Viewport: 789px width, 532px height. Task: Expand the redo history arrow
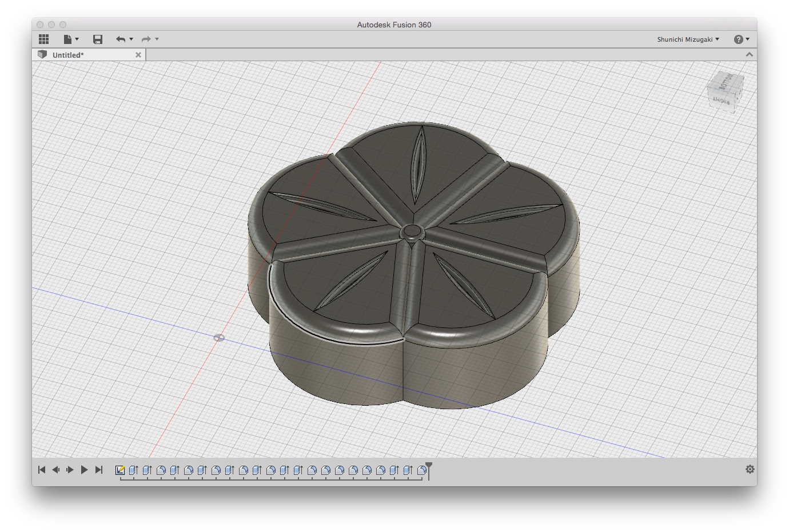[157, 39]
